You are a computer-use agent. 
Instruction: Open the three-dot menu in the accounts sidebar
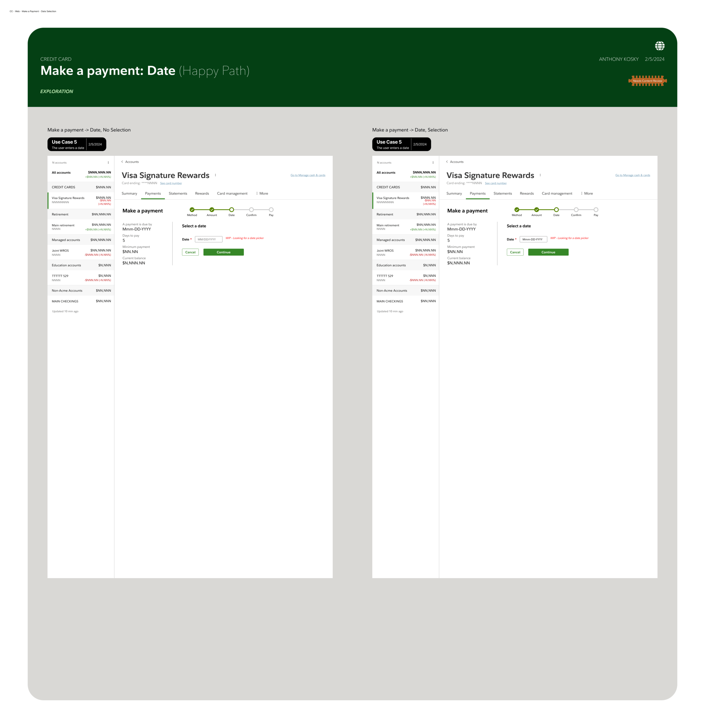tap(108, 162)
